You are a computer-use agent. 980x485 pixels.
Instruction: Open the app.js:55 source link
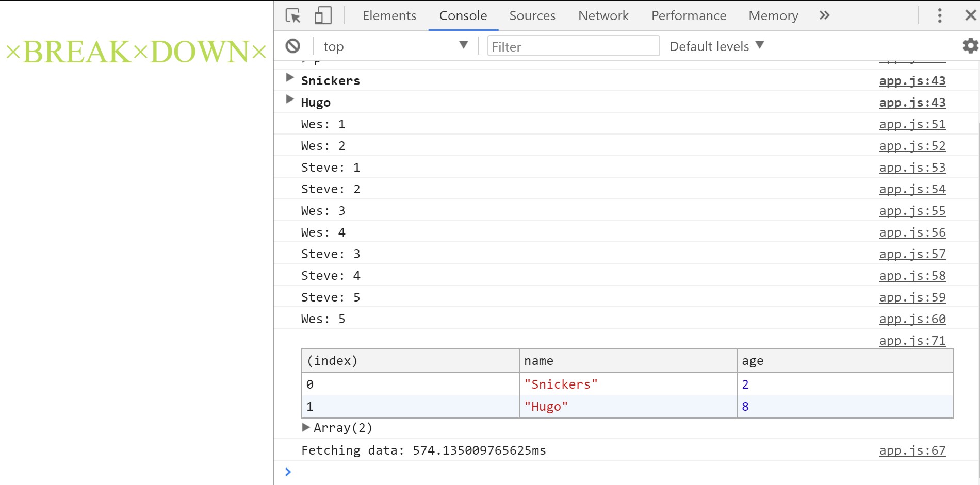pyautogui.click(x=912, y=211)
